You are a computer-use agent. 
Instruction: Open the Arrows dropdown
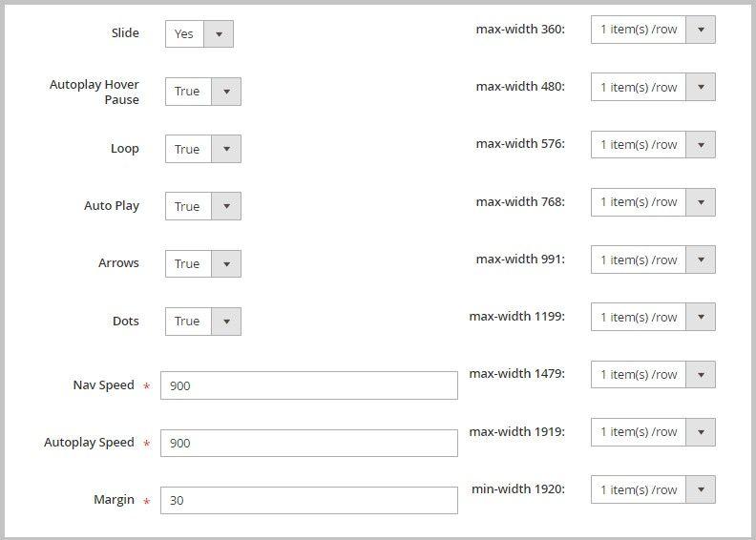[x=203, y=263]
